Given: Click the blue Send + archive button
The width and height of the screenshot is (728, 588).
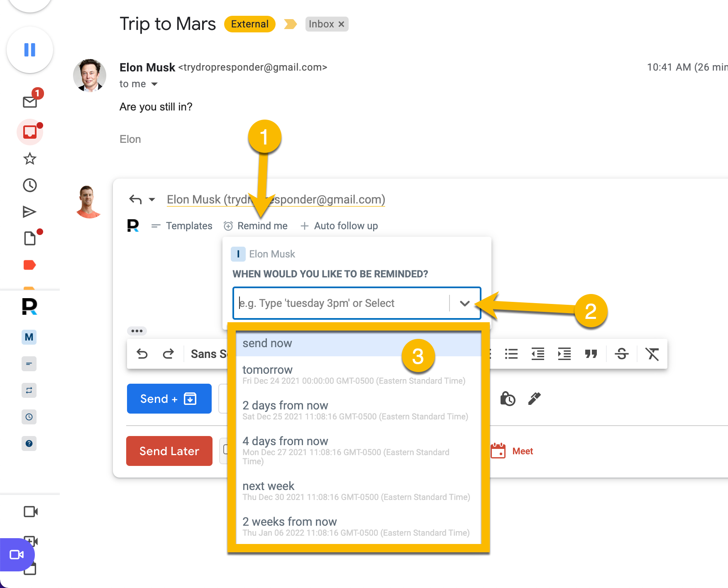Looking at the screenshot, I should [169, 399].
